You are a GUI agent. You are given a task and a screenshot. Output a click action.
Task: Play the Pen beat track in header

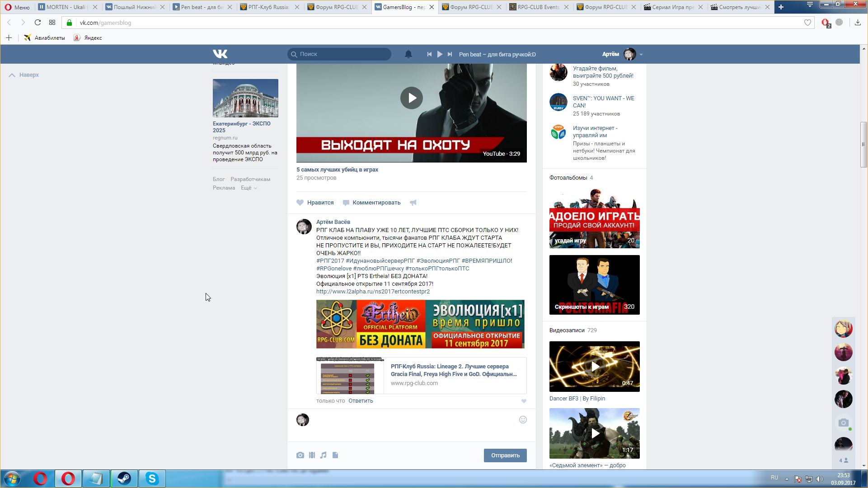coord(440,54)
